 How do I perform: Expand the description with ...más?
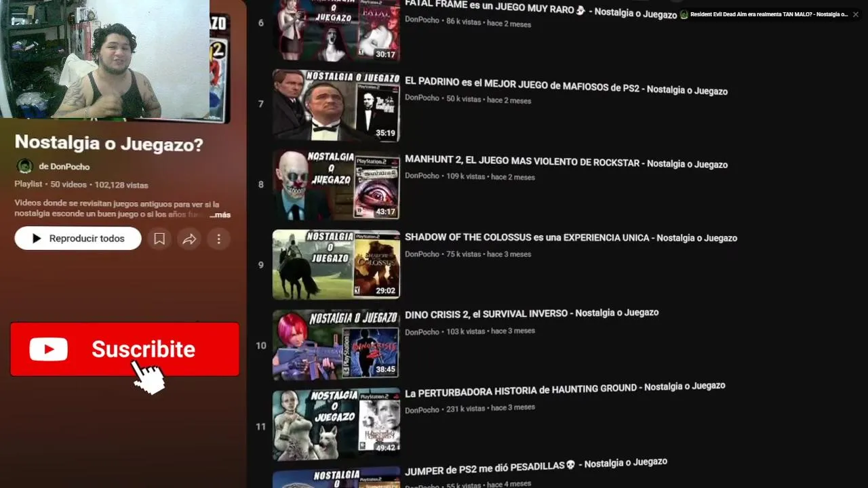tap(220, 215)
